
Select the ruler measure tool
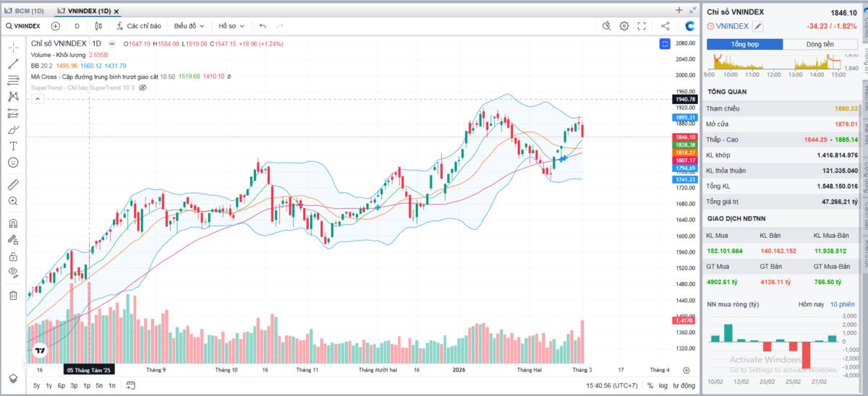pos(13,184)
